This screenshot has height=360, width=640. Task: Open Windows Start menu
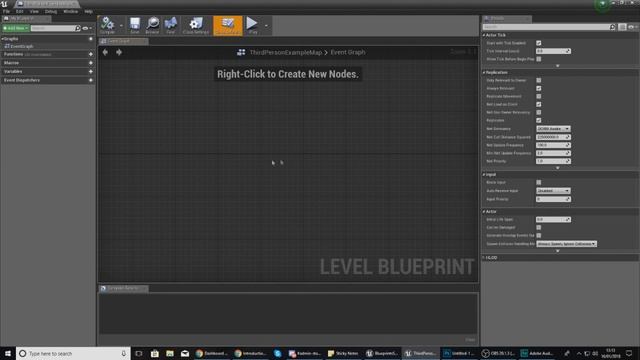click(8, 353)
